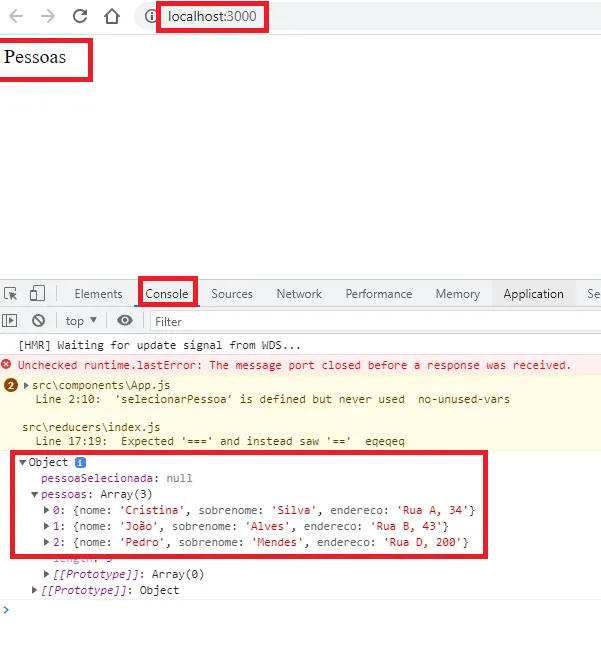
Task: Expand array item 1 João
Action: [x=47, y=526]
